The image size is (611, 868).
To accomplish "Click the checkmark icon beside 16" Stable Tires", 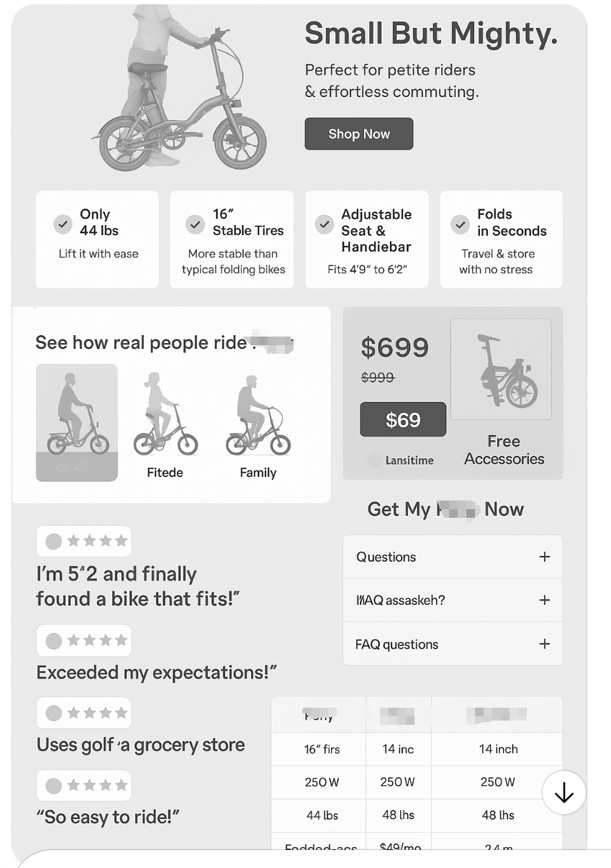I will (195, 224).
